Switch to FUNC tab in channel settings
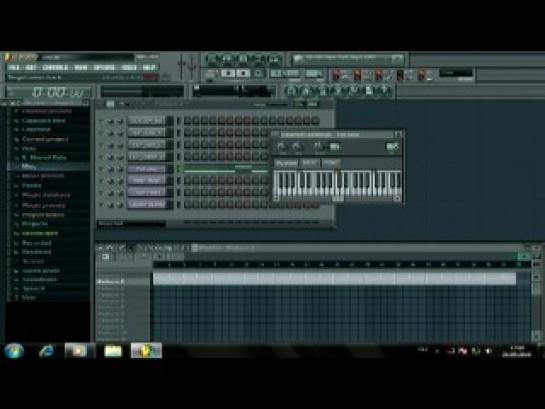Viewport: 545px width, 409px height. [x=330, y=163]
